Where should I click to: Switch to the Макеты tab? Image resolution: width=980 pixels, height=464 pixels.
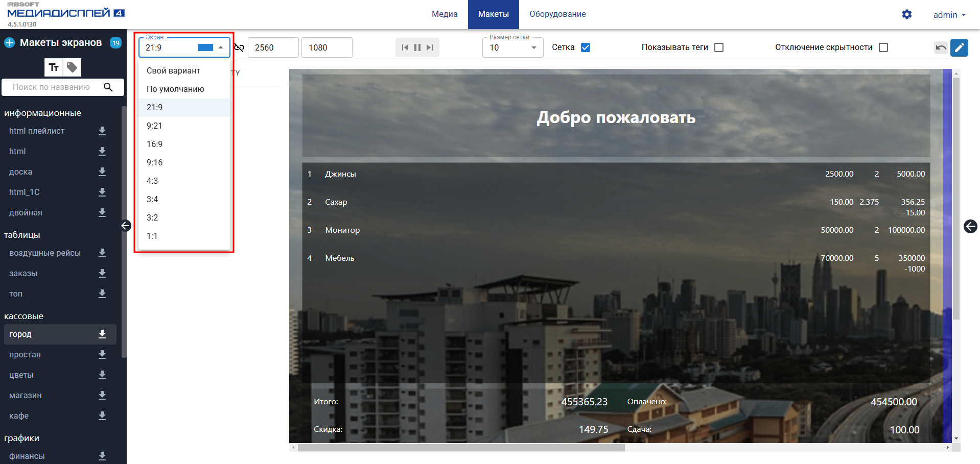(x=494, y=14)
